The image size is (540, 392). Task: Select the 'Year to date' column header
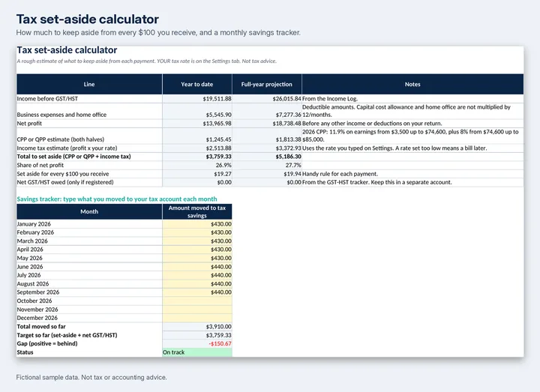coord(197,84)
